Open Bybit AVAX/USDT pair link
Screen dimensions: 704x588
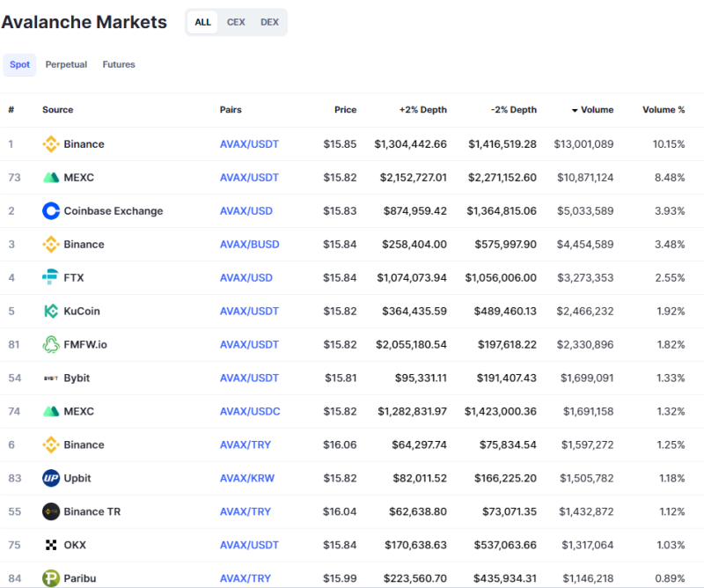click(x=249, y=378)
